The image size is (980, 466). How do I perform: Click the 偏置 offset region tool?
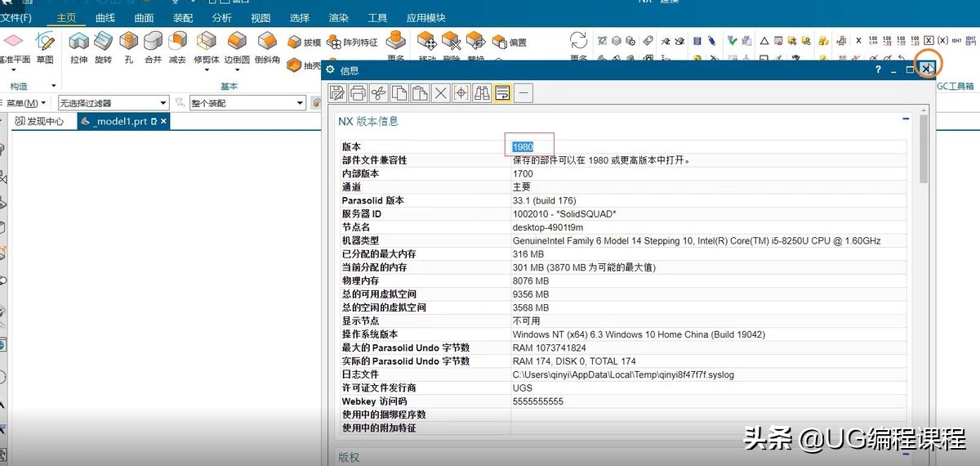[509, 43]
